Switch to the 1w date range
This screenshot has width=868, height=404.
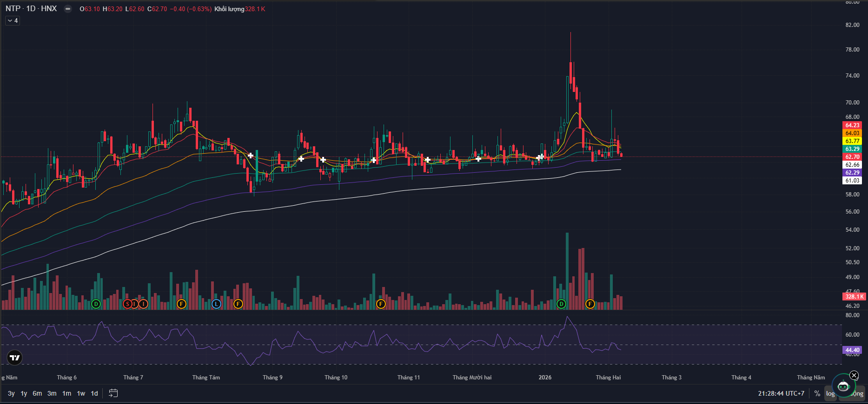(81, 393)
